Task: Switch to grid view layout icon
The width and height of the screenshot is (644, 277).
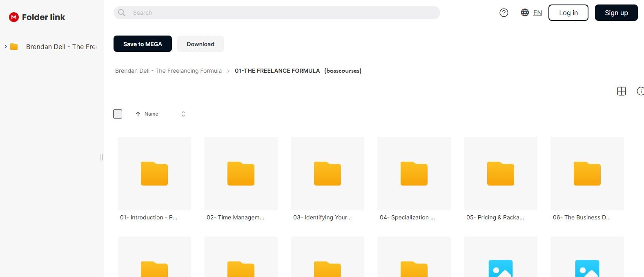Action: pyautogui.click(x=621, y=91)
